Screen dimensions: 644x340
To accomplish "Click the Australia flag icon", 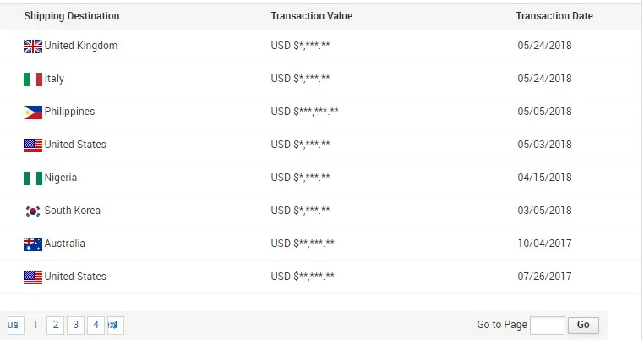I will coord(33,244).
